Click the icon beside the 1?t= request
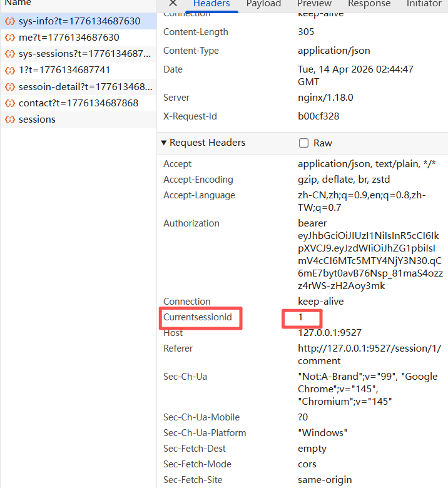The width and height of the screenshot is (448, 488). point(10,70)
